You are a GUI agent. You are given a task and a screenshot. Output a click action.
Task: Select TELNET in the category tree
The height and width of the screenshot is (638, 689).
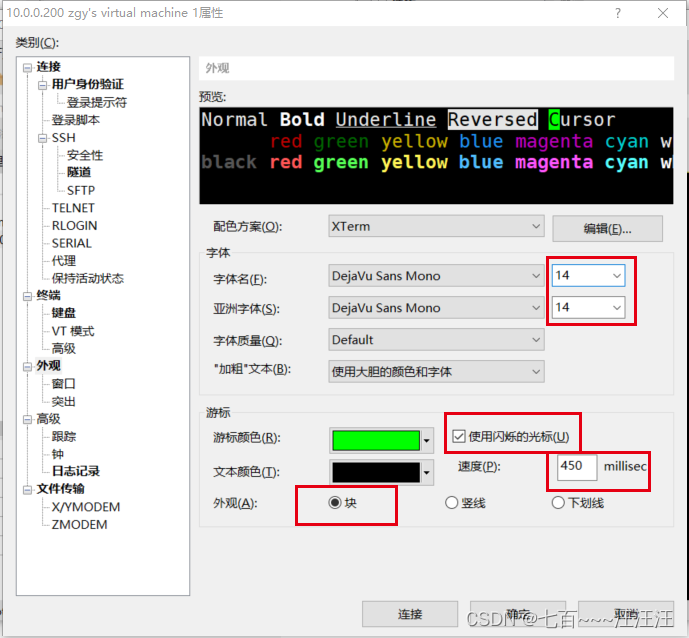coord(73,208)
